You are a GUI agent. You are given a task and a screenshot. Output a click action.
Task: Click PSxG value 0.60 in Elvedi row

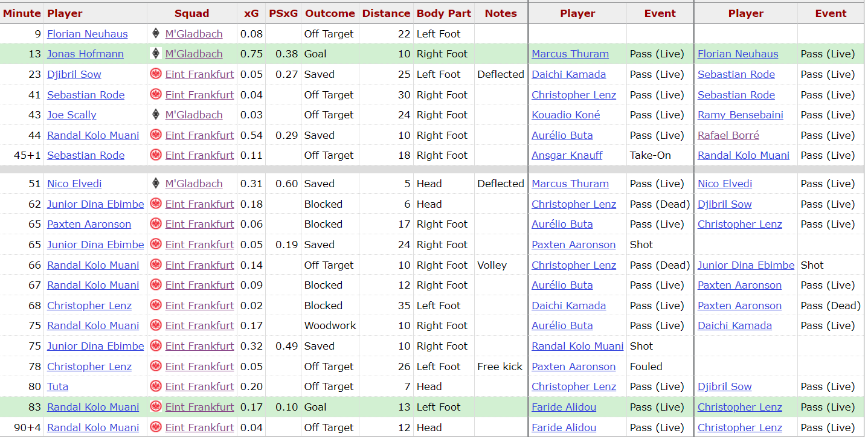pos(287,184)
